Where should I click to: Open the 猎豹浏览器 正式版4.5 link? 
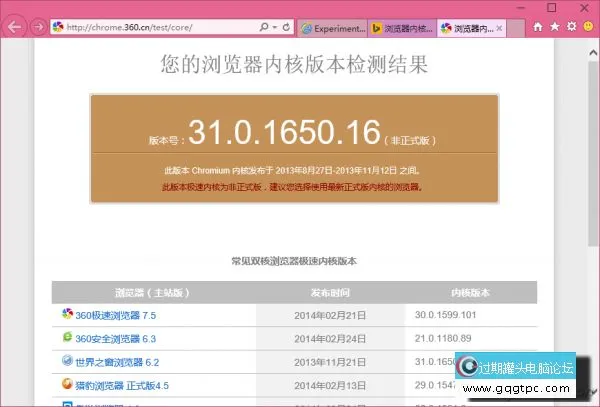pyautogui.click(x=122, y=386)
